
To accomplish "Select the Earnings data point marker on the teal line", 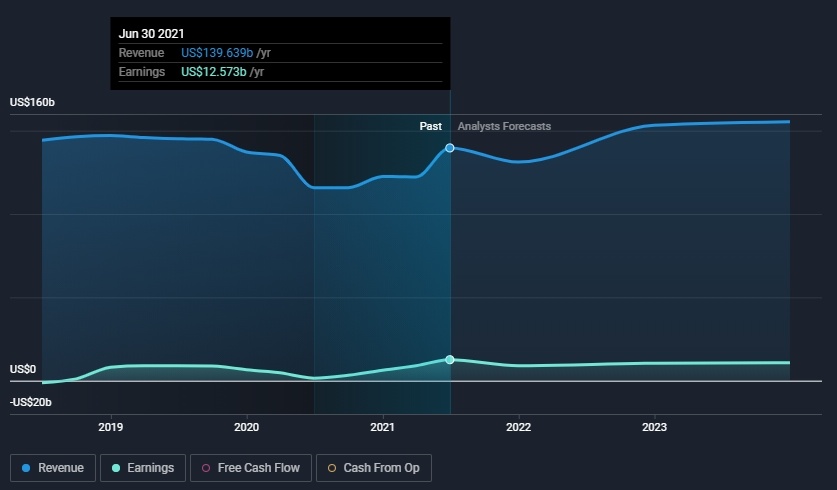I will point(450,359).
